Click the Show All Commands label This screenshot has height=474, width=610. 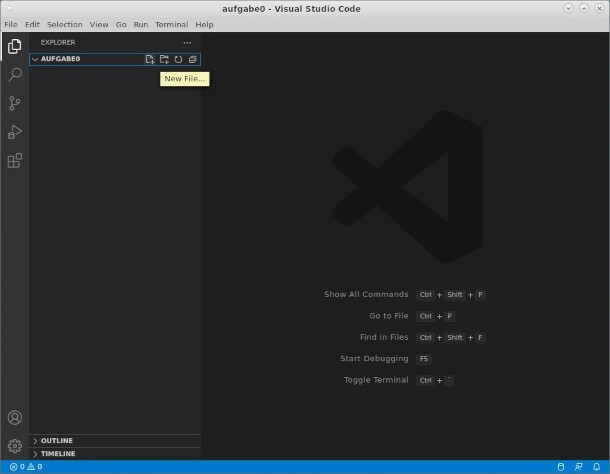366,294
